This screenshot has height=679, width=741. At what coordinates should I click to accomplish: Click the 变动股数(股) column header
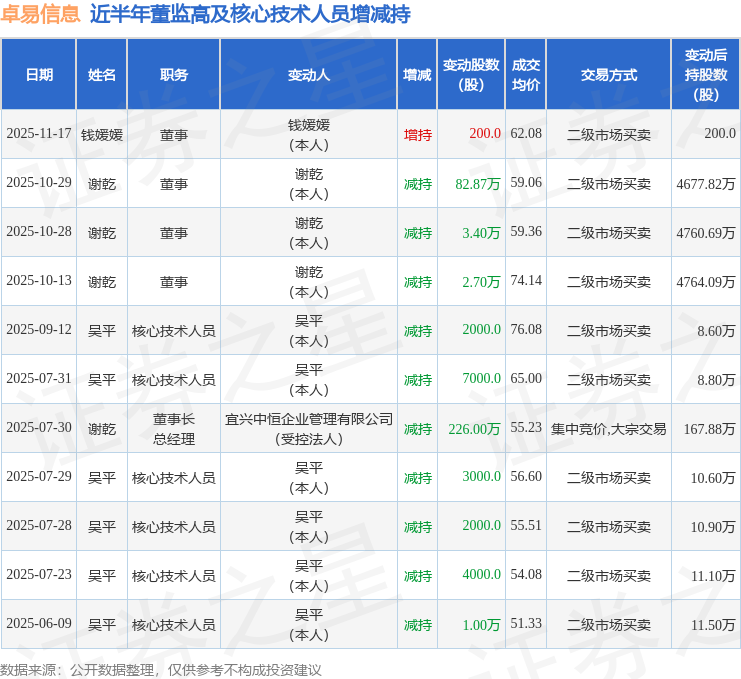pyautogui.click(x=470, y=75)
